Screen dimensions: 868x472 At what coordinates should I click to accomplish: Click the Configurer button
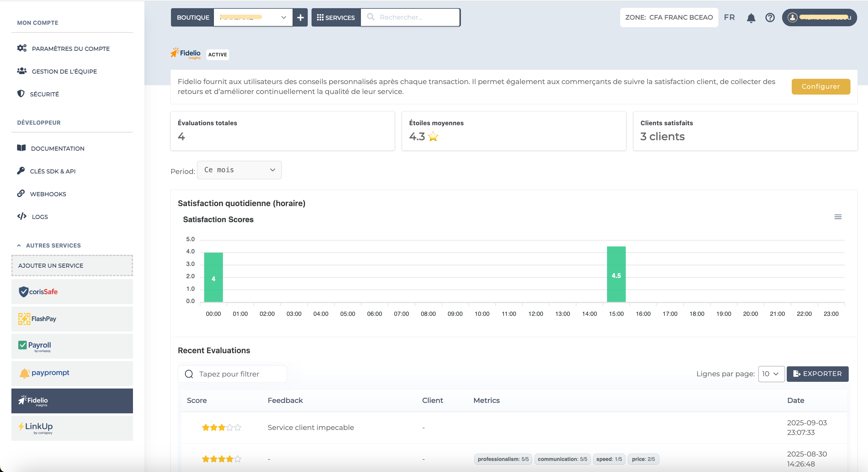click(x=820, y=86)
